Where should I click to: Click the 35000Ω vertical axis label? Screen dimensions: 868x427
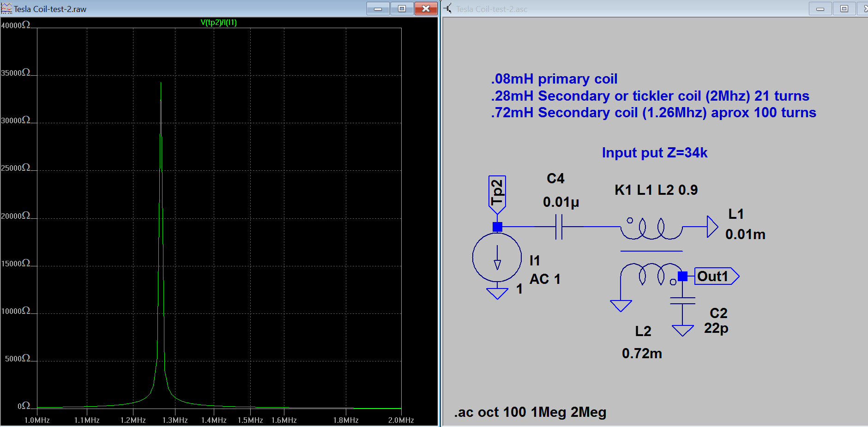click(x=16, y=72)
